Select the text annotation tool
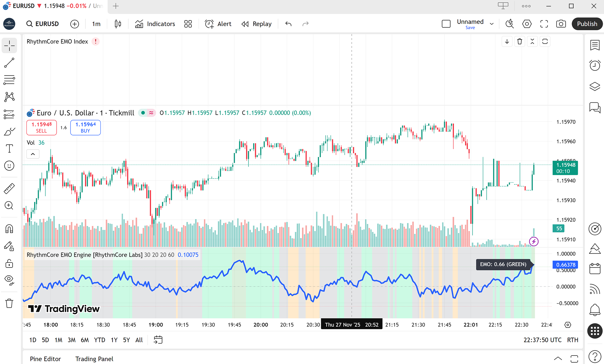This screenshot has width=604, height=364. 9,149
